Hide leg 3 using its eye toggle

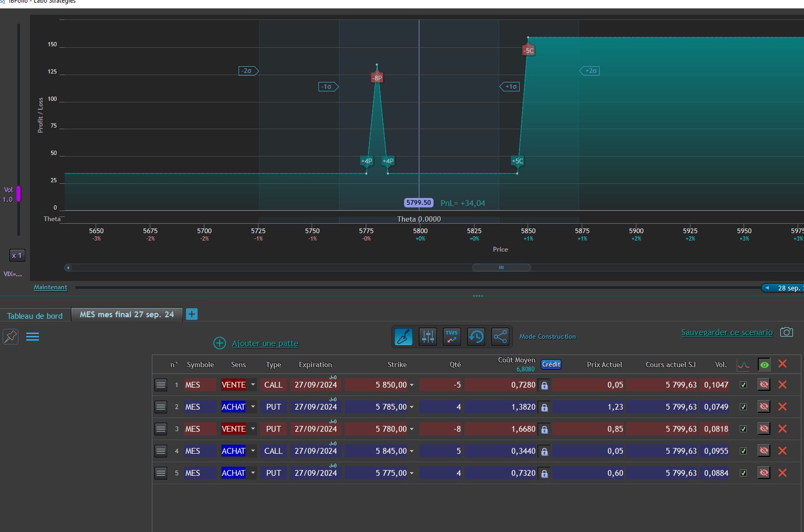point(764,429)
